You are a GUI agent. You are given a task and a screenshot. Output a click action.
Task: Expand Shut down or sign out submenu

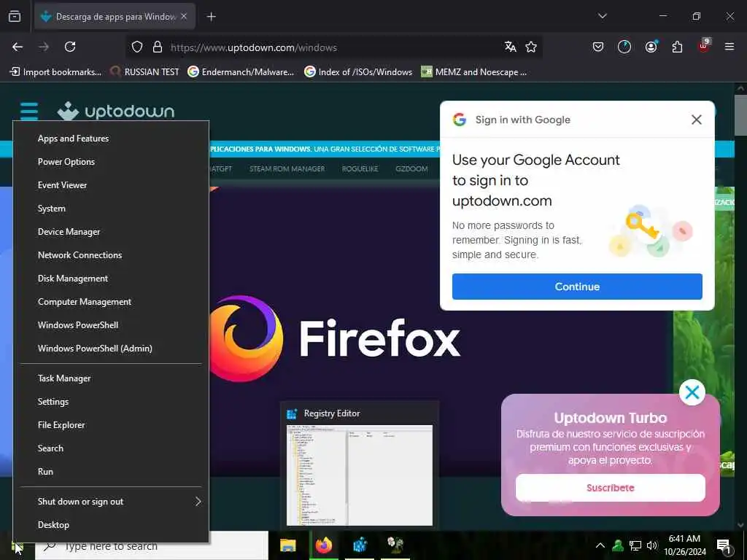click(111, 502)
